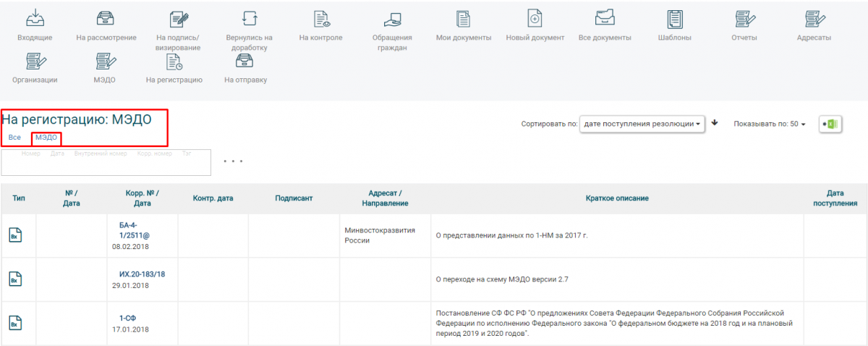Open МЭДО toolbar icon
Screen dimensions: 868x346
[x=104, y=62]
